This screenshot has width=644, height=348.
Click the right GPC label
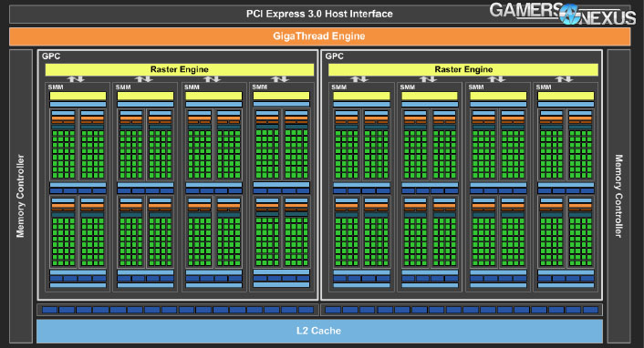click(x=335, y=56)
